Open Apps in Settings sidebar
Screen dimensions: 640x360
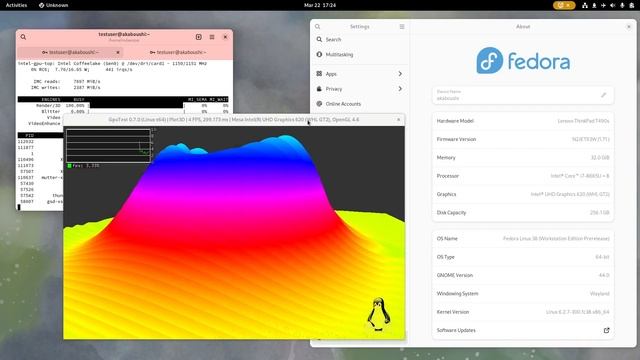pos(360,74)
